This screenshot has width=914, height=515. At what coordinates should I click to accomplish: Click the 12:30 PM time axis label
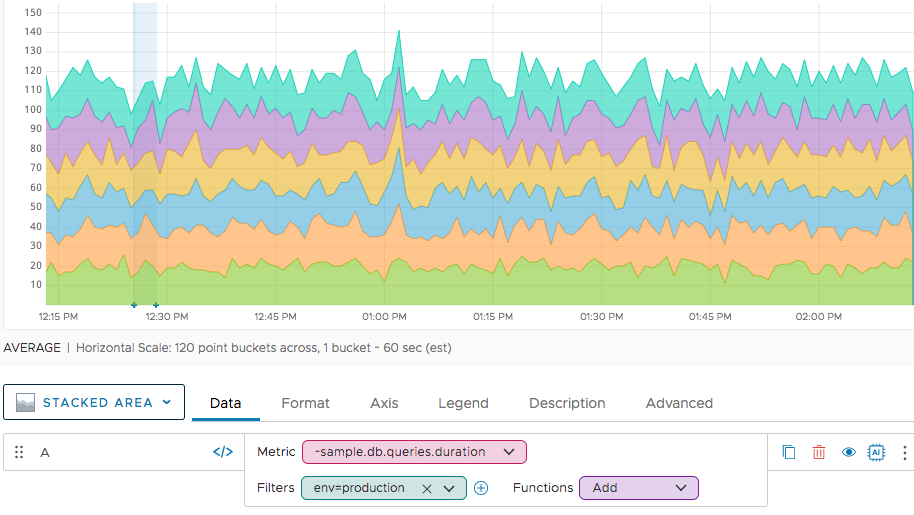pyautogui.click(x=167, y=317)
